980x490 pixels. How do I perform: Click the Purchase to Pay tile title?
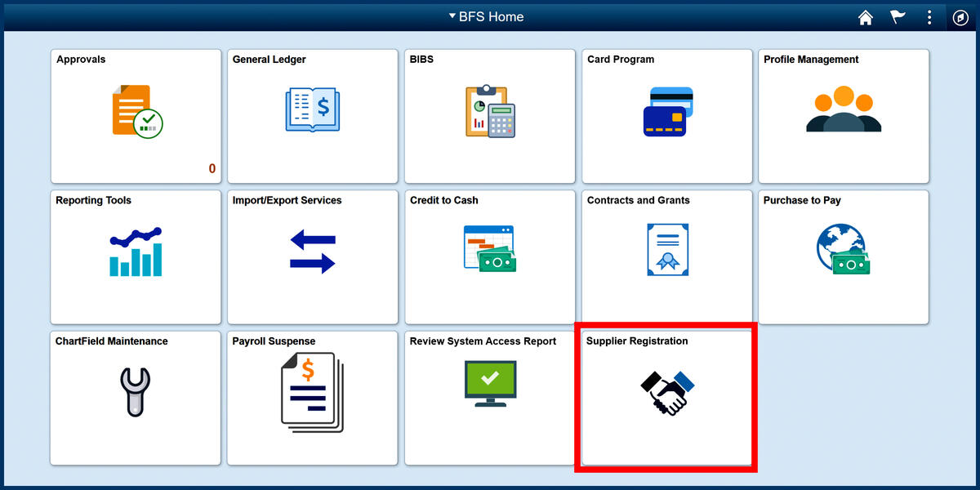(x=802, y=200)
